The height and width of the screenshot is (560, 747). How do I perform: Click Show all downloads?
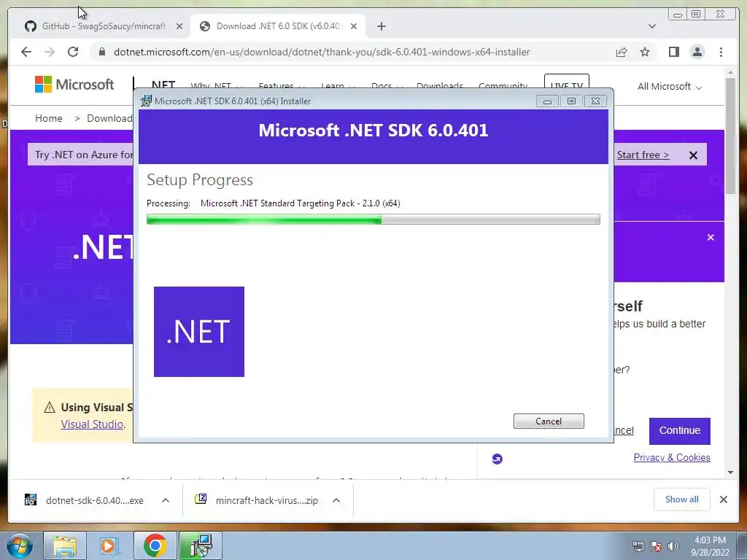pyautogui.click(x=682, y=499)
